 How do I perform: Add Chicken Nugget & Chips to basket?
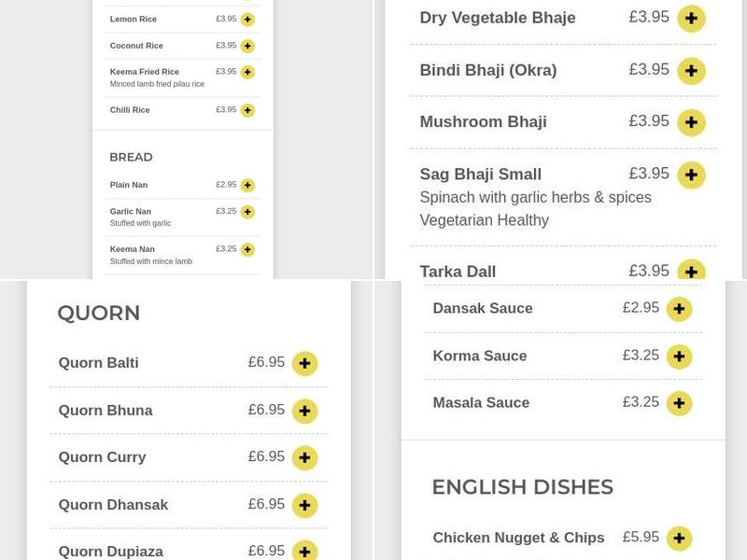[679, 538]
